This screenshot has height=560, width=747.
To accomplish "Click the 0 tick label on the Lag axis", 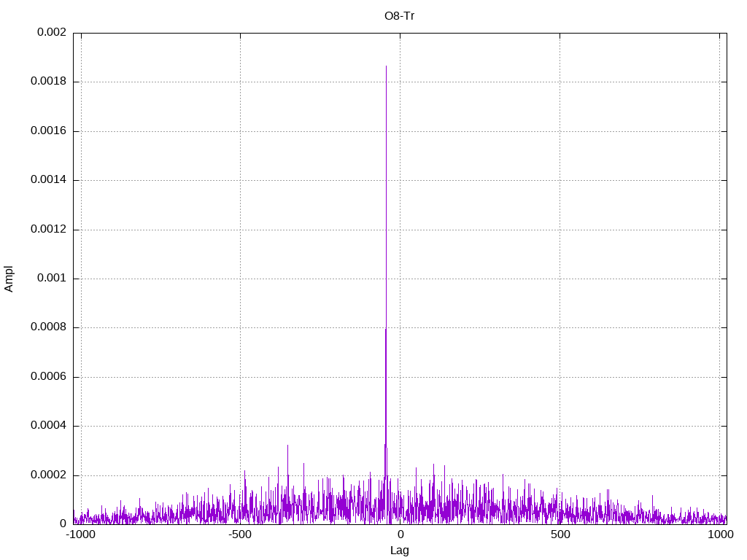I will [x=400, y=534].
